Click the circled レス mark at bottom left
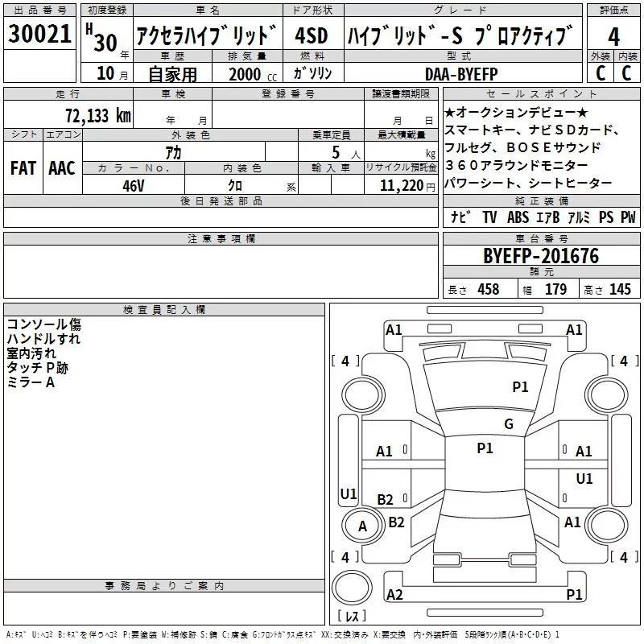 tap(352, 617)
